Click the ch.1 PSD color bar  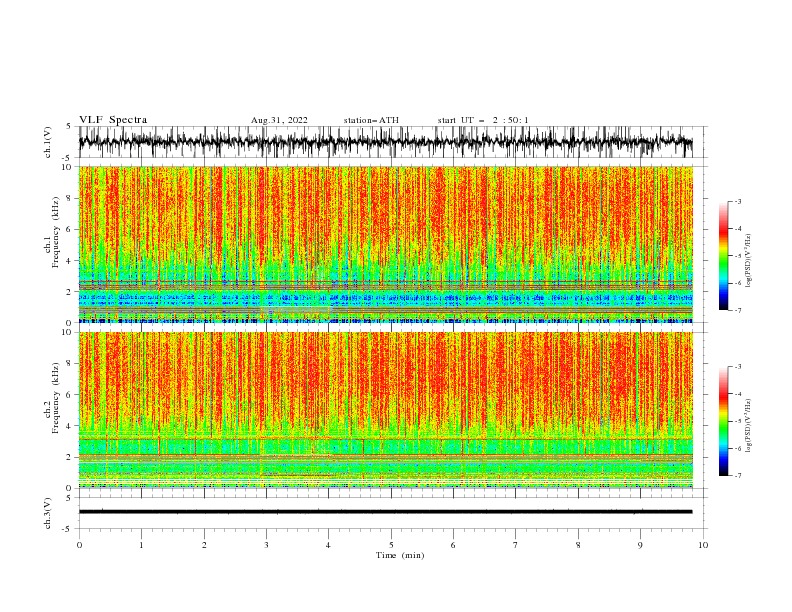tap(723, 256)
